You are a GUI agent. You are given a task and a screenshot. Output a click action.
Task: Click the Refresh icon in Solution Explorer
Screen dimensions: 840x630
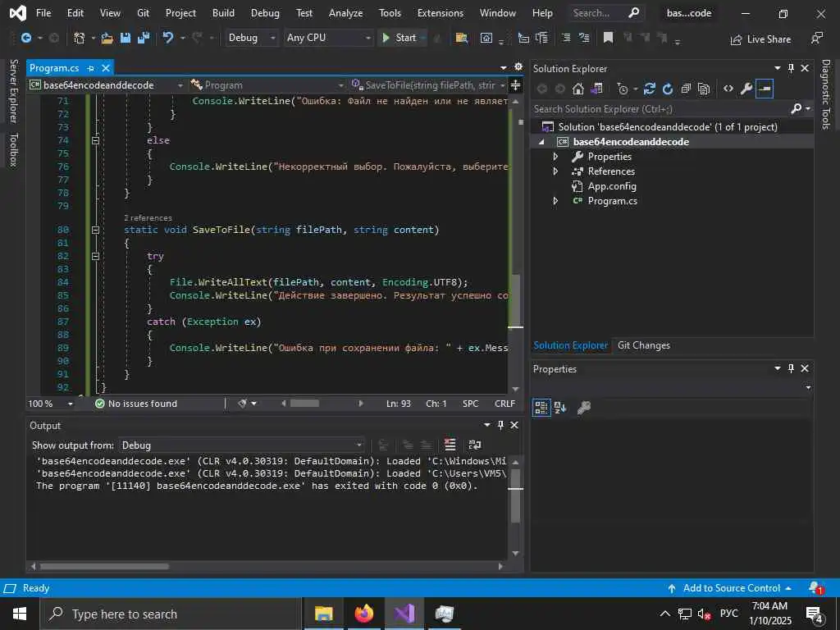(x=668, y=89)
